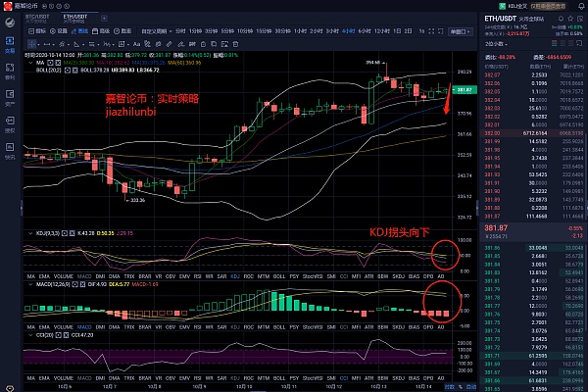
Task: Click the trash icon to delete drawings
Action: (235, 44)
